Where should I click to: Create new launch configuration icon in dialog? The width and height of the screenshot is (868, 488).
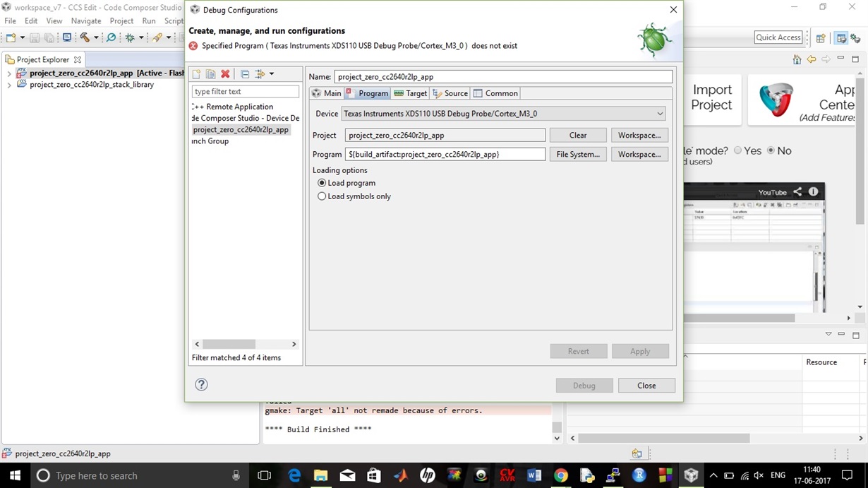click(x=196, y=74)
